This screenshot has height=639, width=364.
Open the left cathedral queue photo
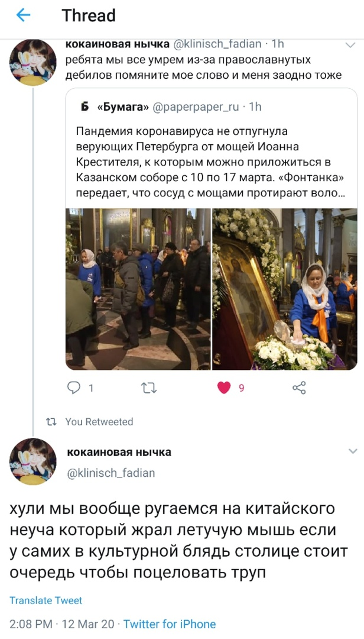[138, 289]
